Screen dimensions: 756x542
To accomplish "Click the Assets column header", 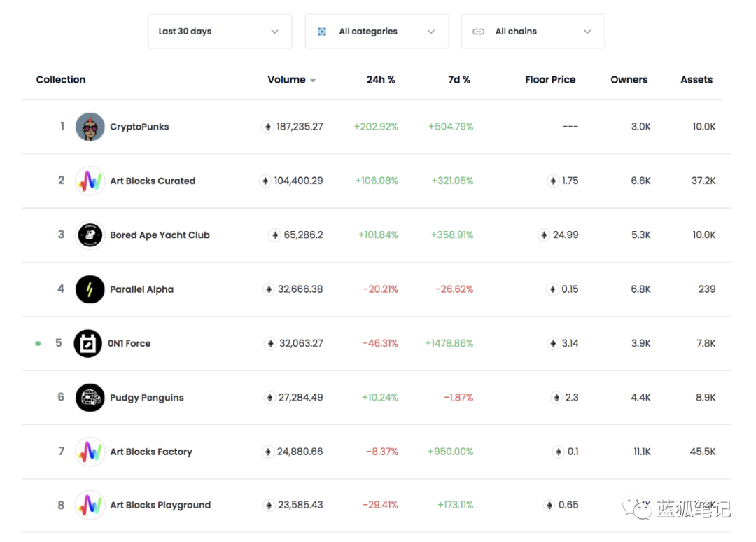I will tap(696, 80).
